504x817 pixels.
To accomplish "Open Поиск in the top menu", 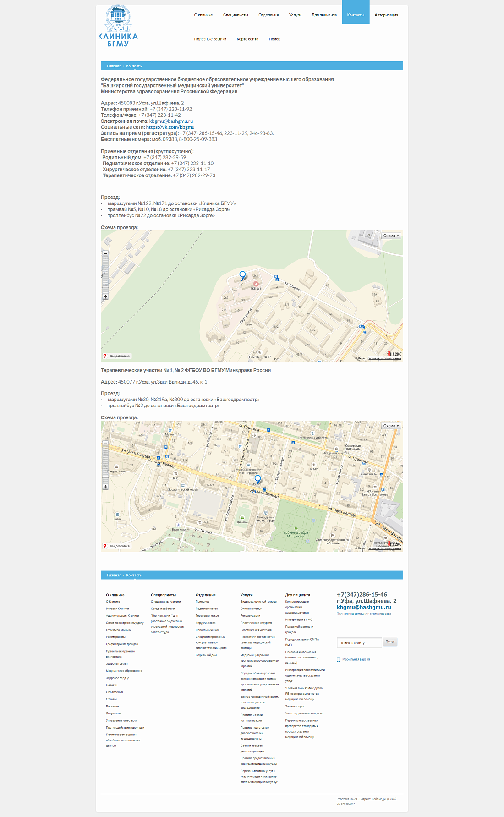I will click(x=274, y=39).
